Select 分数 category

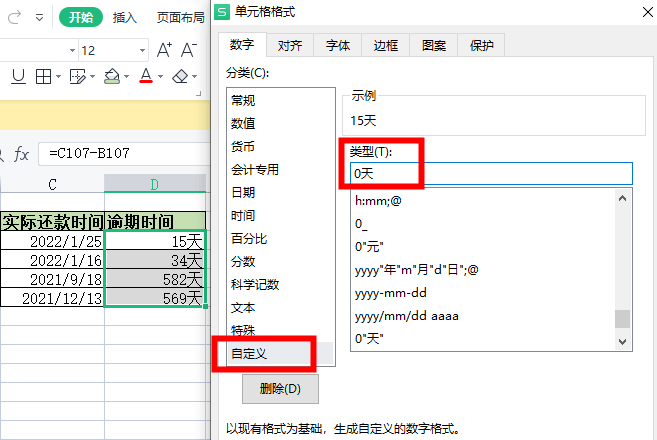coord(280,262)
